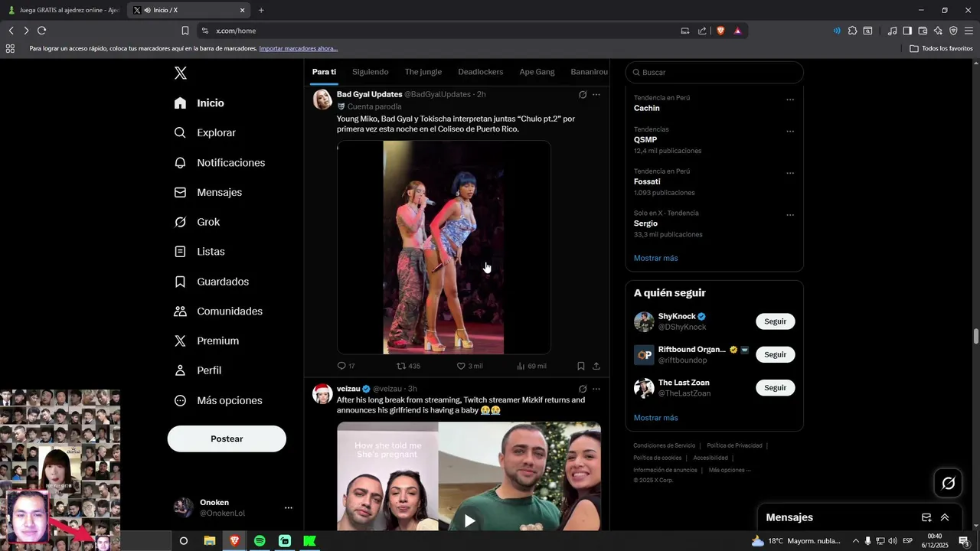Follow ShyKnock with Seguir button
Screen dimensions: 980x551
pos(775,321)
